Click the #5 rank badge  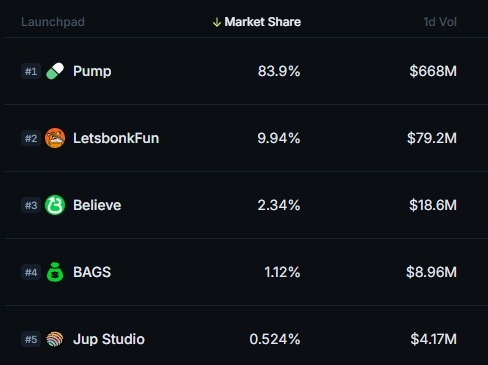31,339
